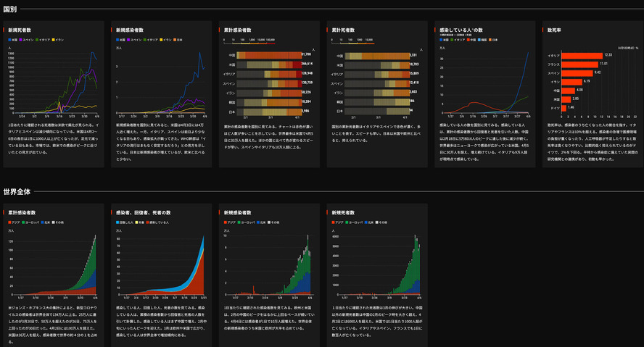Click 回復した人 light-blue legend swatch
The height and width of the screenshot is (347, 644).
click(117, 222)
